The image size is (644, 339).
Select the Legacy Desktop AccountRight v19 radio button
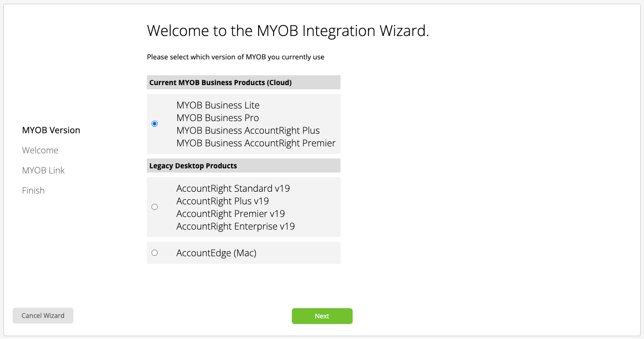pos(154,207)
